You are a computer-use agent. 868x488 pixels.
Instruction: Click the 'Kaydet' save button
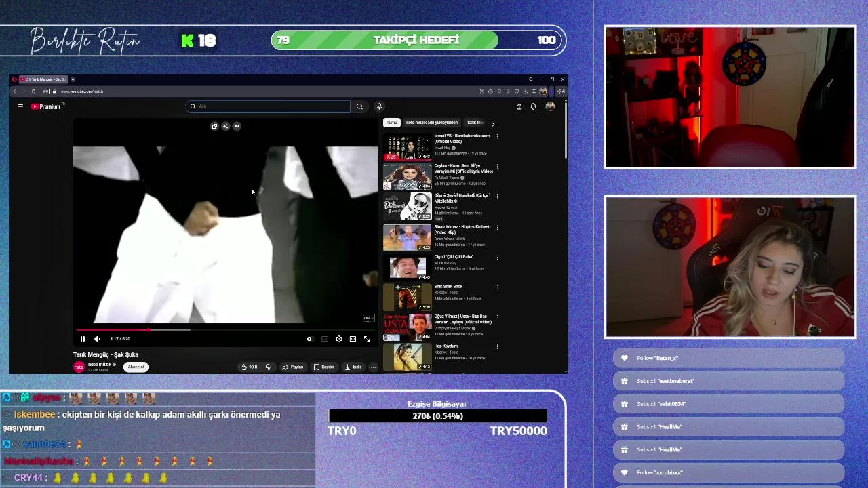point(324,367)
